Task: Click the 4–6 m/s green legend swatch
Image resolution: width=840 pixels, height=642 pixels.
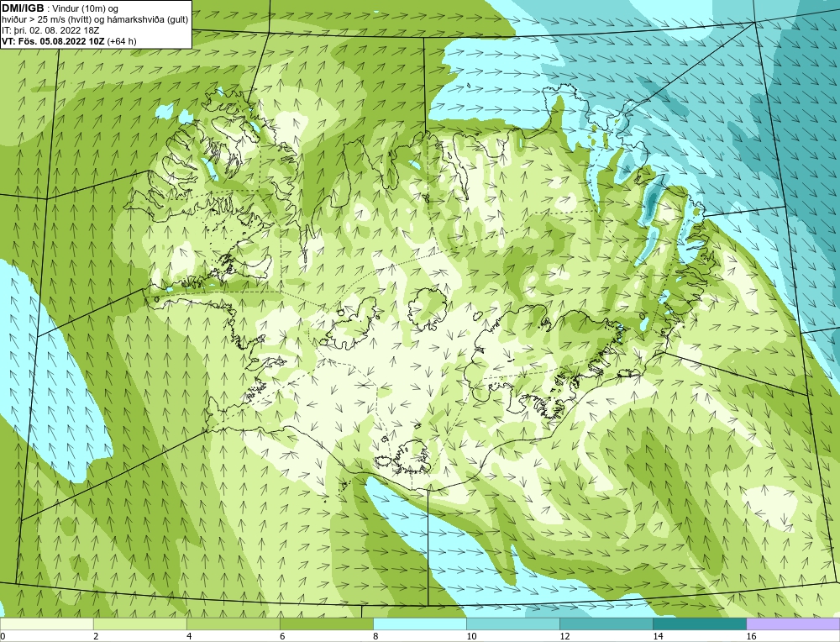Action: [x=233, y=624]
